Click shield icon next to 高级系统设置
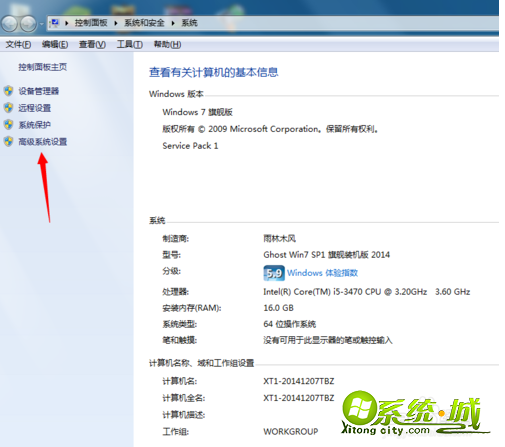Viewport: 505px width, 447px height. pyautogui.click(x=8, y=141)
